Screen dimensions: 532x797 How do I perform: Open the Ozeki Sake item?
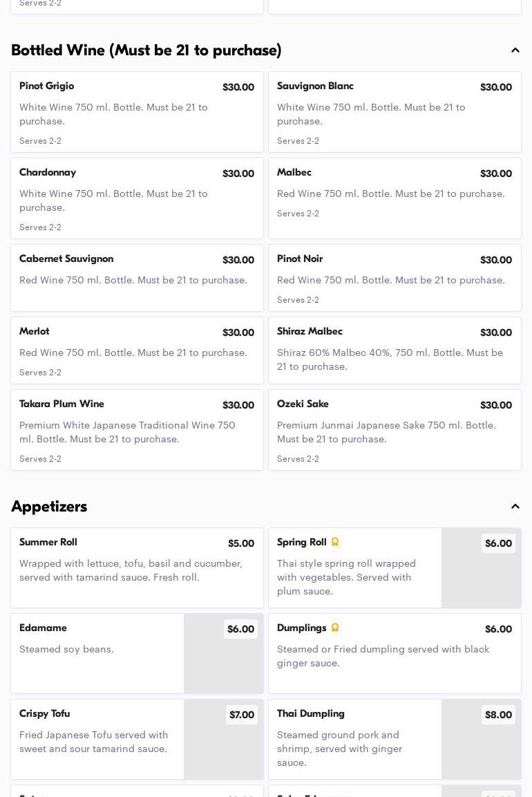tap(395, 430)
